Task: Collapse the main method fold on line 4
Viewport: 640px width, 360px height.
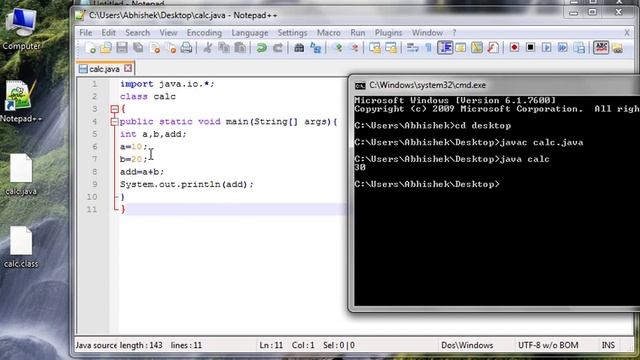Action: [x=115, y=122]
